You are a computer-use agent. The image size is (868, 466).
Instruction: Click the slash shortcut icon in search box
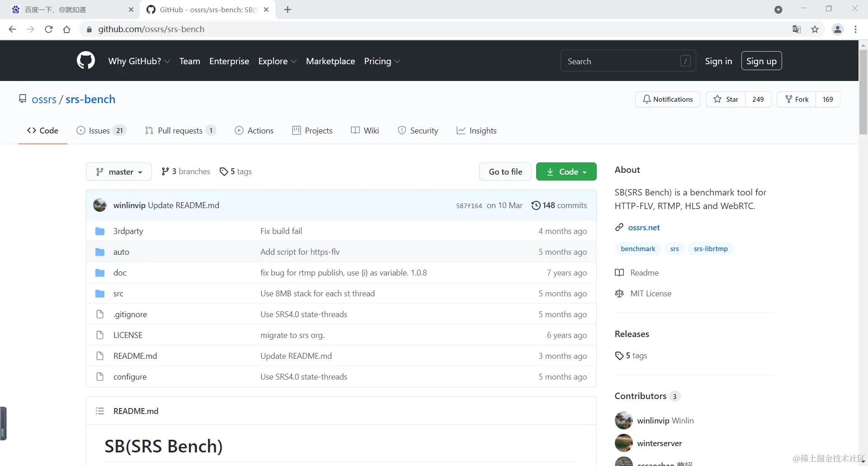pos(685,61)
